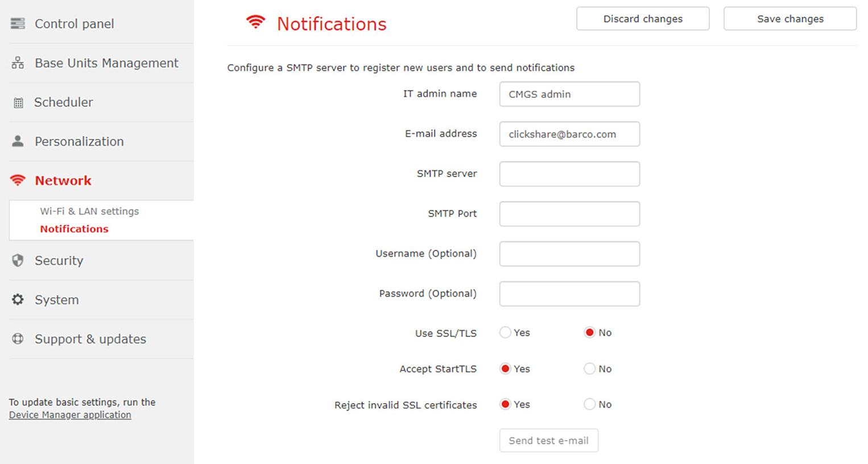
Task: Click the Support & updates lifebuoy icon
Action: (x=18, y=339)
